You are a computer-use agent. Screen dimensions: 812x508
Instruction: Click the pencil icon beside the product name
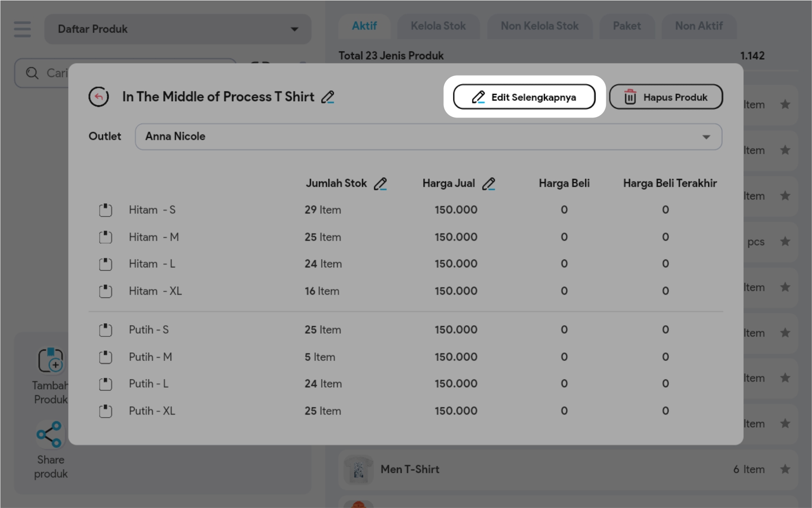[328, 97]
